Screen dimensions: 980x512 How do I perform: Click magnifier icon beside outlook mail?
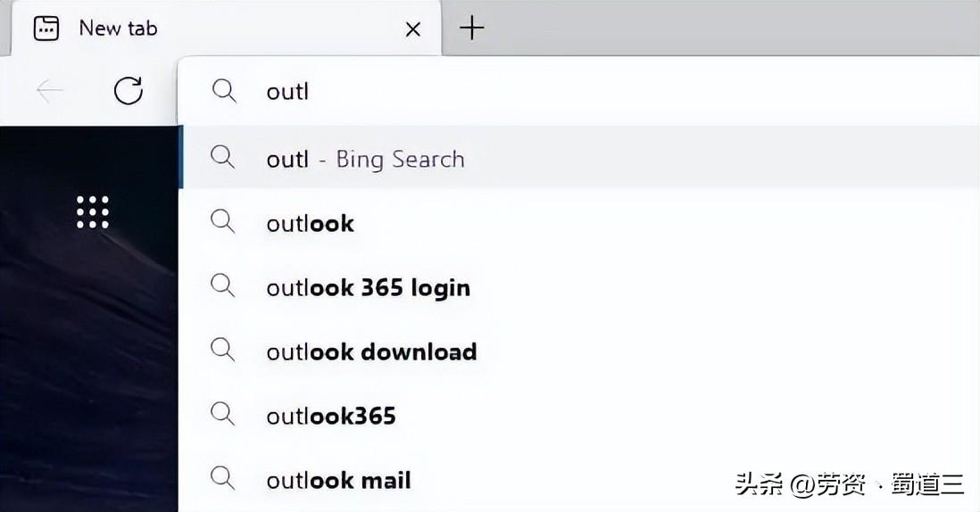tap(222, 478)
